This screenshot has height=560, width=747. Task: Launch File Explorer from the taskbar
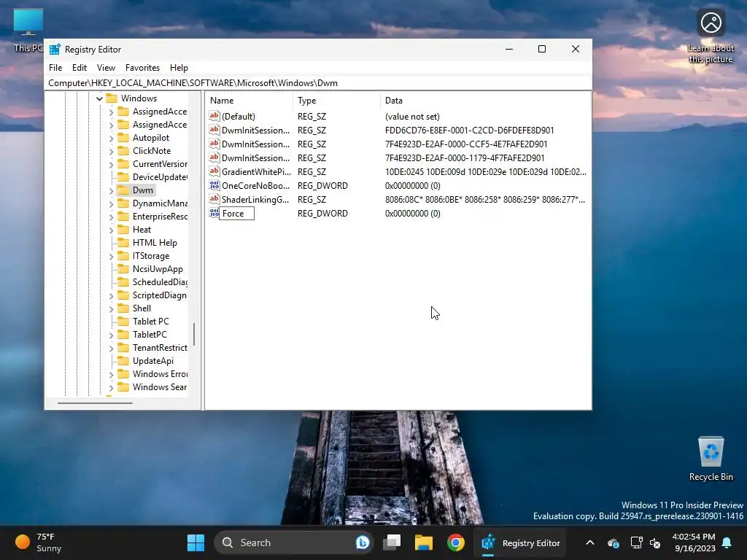(424, 542)
